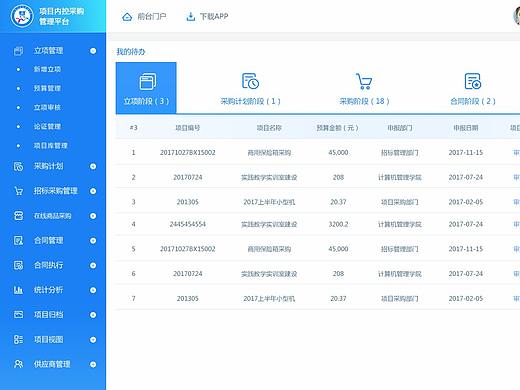Click the 项目视图 sidebar icon
This screenshot has width=520, height=390.
tap(19, 339)
